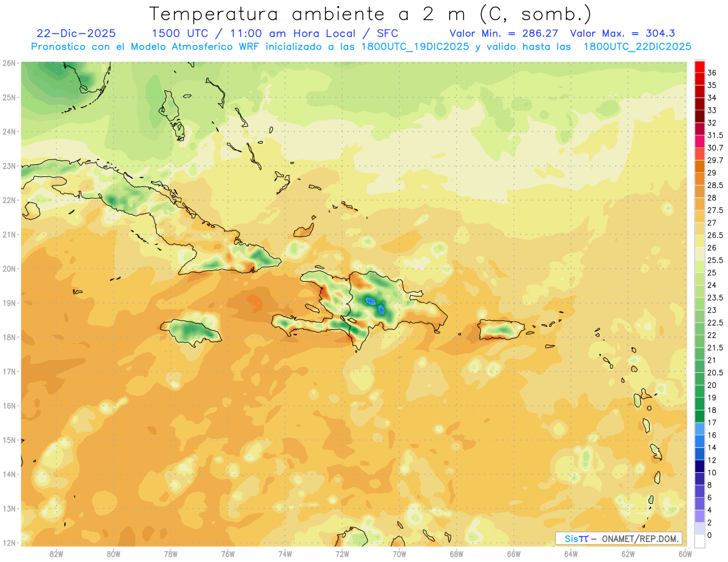This screenshot has width=728, height=562.
Task: Click the '1800UTC_22DIC2025' valid-until time text
Action: point(638,47)
